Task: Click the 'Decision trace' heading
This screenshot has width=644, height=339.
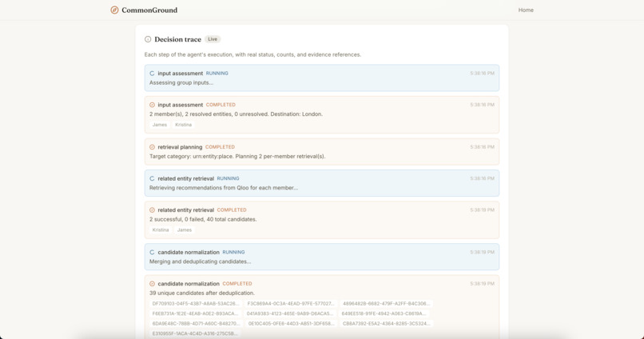Action: (x=178, y=39)
